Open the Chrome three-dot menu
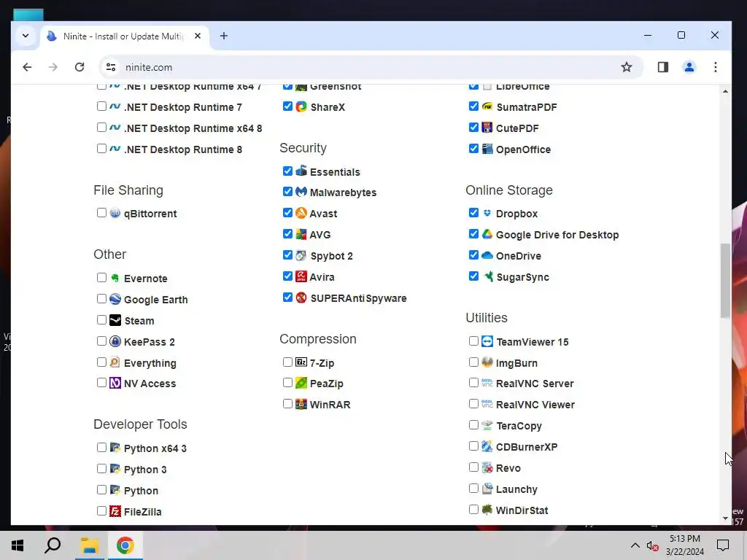The height and width of the screenshot is (560, 747). (715, 67)
